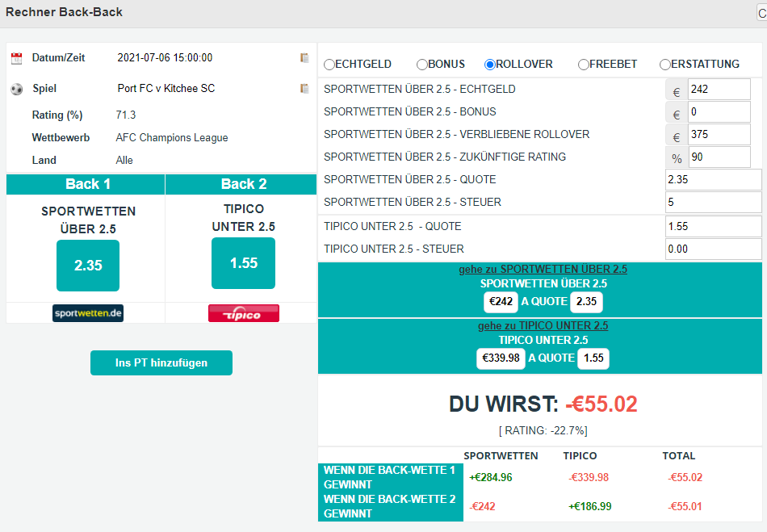Edit the Sportwetten Echtgeld amount field
767x532 pixels.
719,90
